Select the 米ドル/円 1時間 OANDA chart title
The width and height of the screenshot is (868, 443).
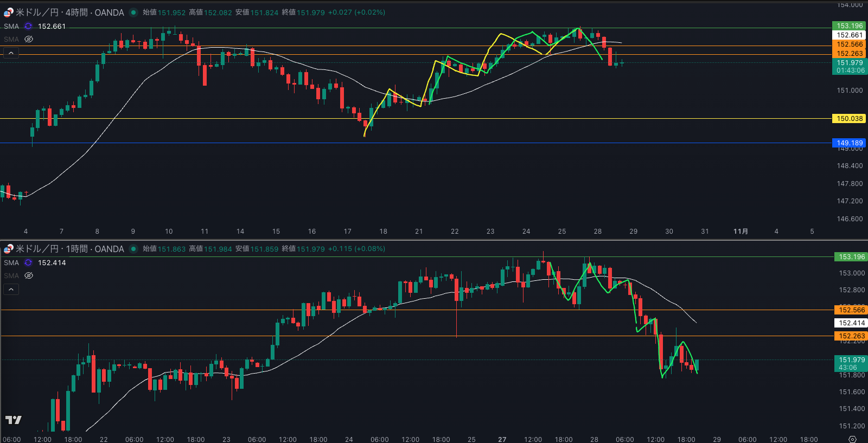point(69,249)
